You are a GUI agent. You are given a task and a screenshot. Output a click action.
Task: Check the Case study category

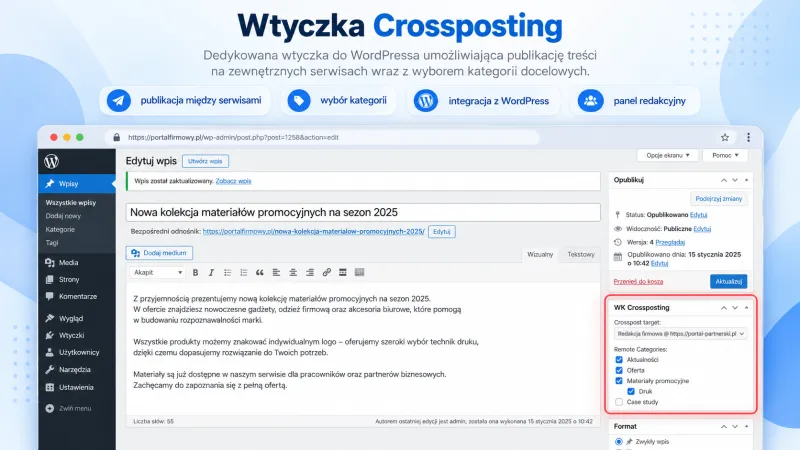pos(619,402)
